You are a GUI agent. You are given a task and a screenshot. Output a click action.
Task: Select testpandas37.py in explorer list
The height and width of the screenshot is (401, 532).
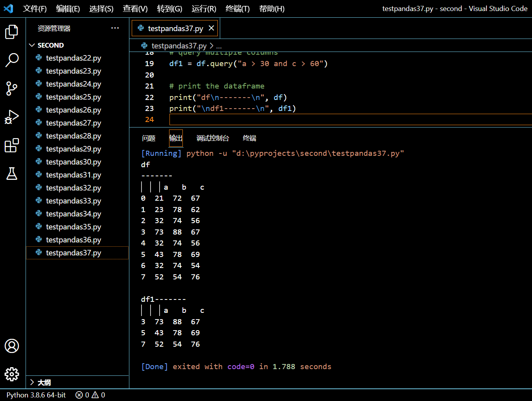point(77,253)
